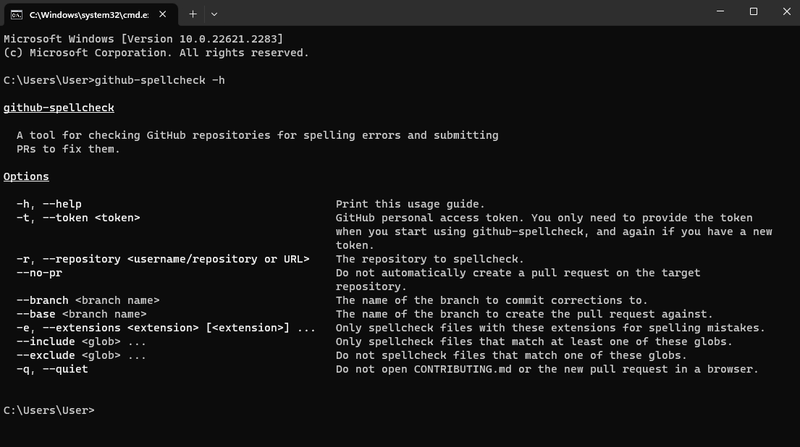The height and width of the screenshot is (447, 800).
Task: Click the --base <branch name> option
Action: 80,314
